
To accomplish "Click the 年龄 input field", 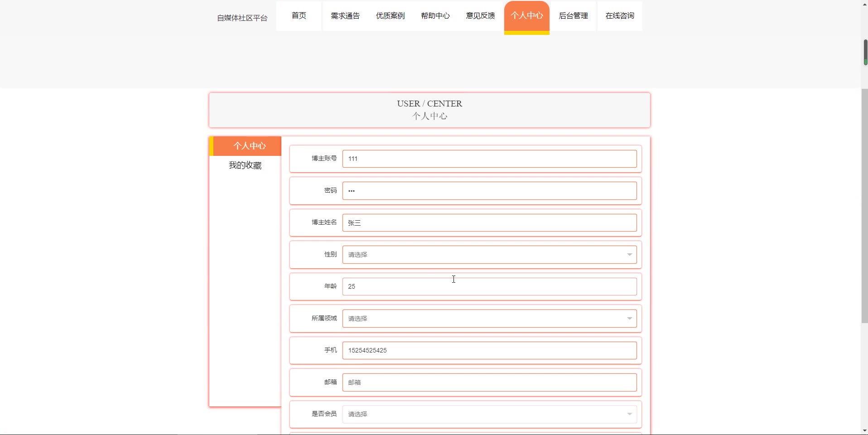I will tap(489, 287).
